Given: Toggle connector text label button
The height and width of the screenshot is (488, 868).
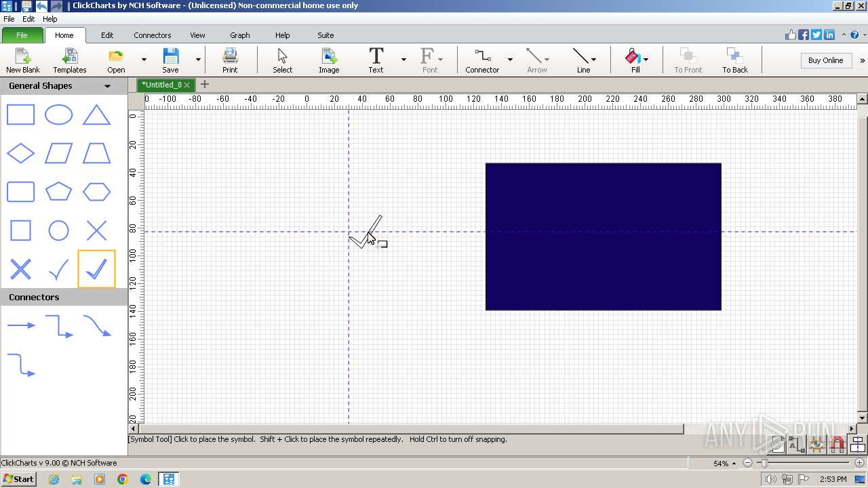Looking at the screenshot, I should (x=797, y=445).
